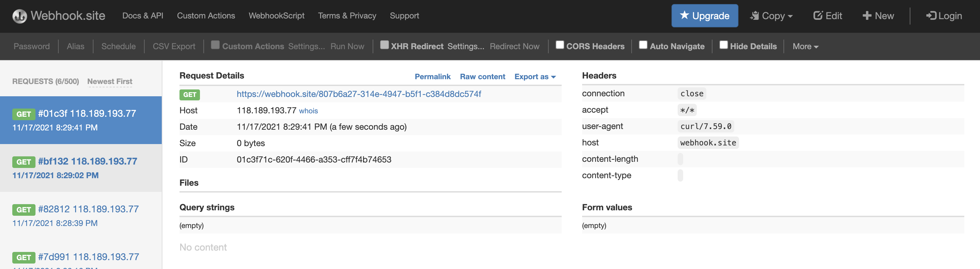Open the Support page
This screenshot has width=980, height=269.
point(404,16)
